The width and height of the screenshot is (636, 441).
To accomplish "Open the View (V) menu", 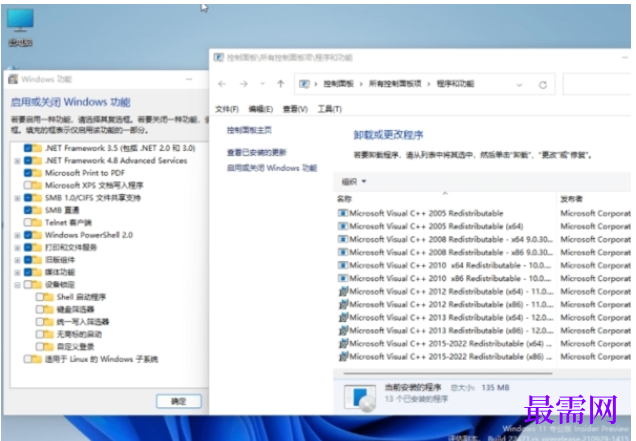I will (x=295, y=109).
